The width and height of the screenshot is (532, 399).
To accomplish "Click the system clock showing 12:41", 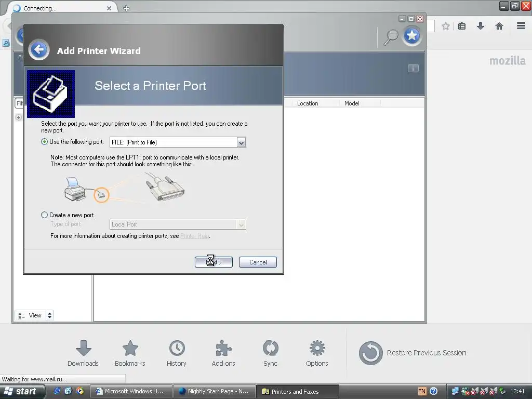I will 517,391.
